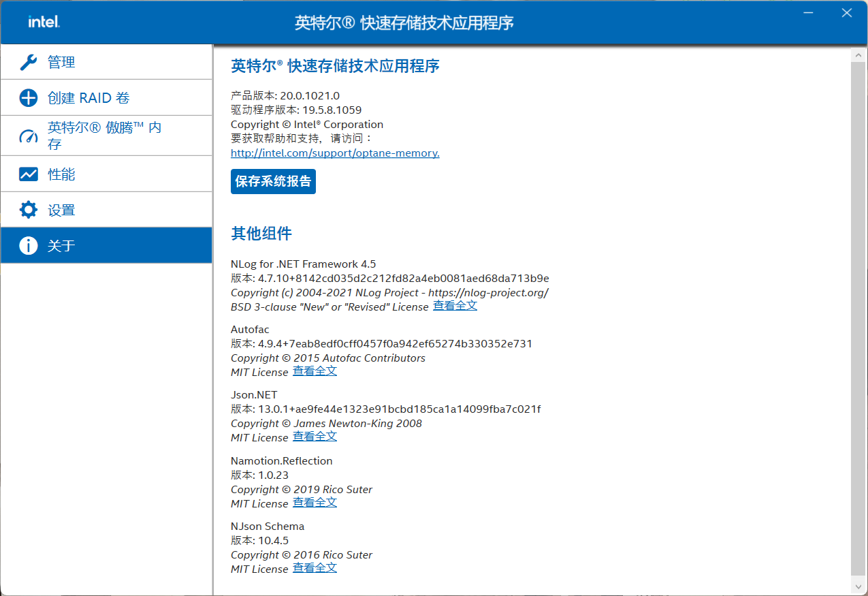View full NLog BSD license text
The height and width of the screenshot is (596, 868).
pos(455,306)
